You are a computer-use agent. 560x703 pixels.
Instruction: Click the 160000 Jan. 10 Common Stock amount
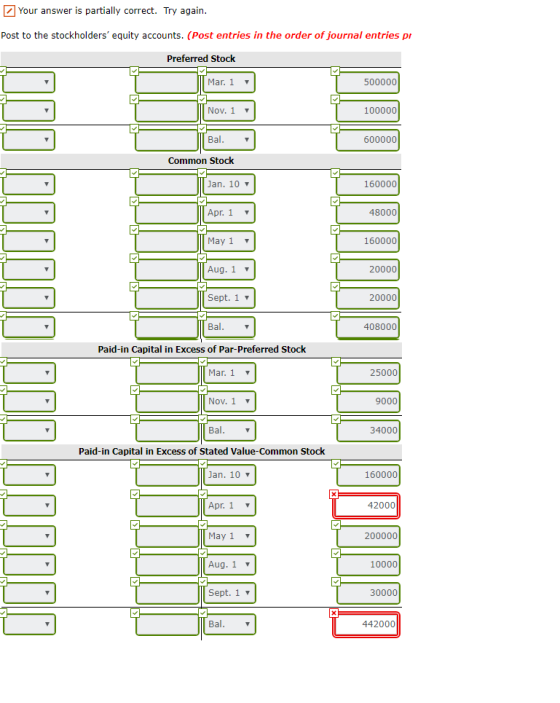(368, 184)
